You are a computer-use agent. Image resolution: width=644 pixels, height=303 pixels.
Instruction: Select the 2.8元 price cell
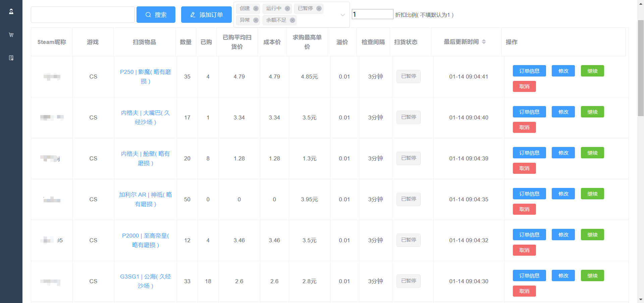pos(309,281)
